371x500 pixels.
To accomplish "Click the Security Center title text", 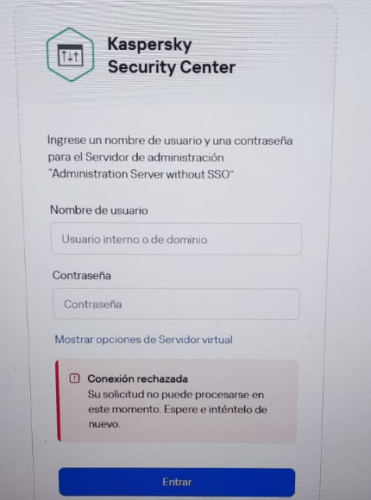I will click(172, 67).
